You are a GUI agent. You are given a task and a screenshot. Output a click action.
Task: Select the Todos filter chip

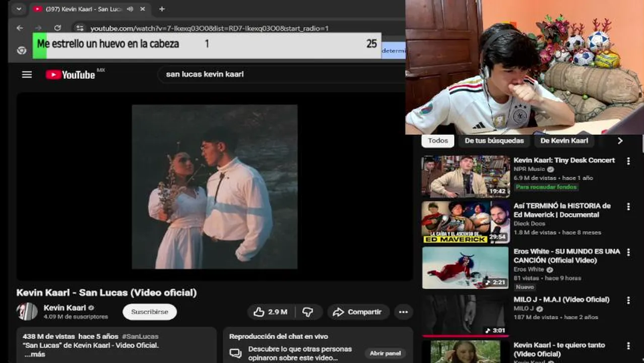[438, 141]
